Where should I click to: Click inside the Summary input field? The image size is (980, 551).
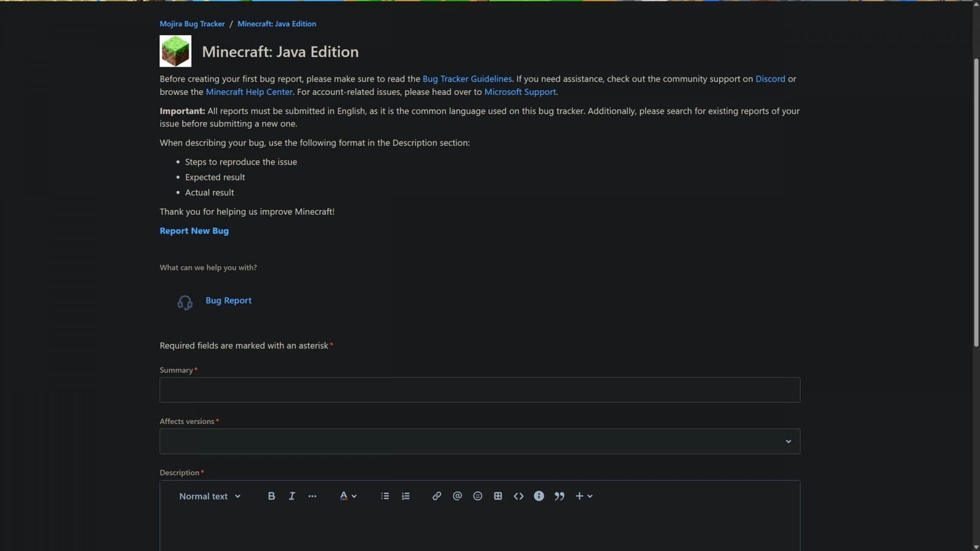(480, 390)
